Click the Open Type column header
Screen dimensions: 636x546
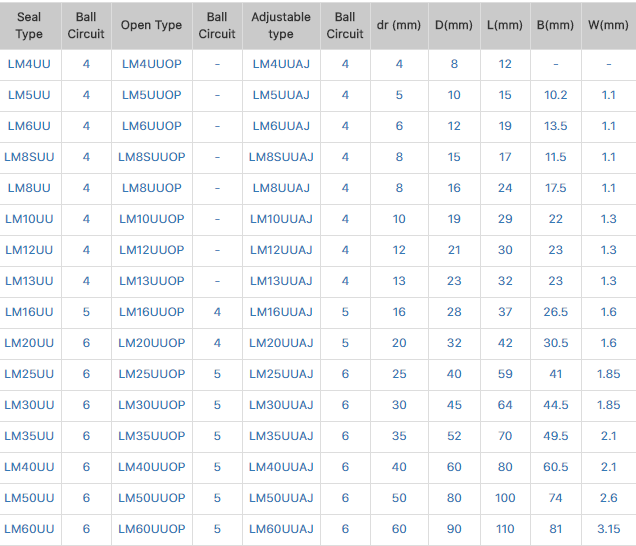(x=152, y=25)
